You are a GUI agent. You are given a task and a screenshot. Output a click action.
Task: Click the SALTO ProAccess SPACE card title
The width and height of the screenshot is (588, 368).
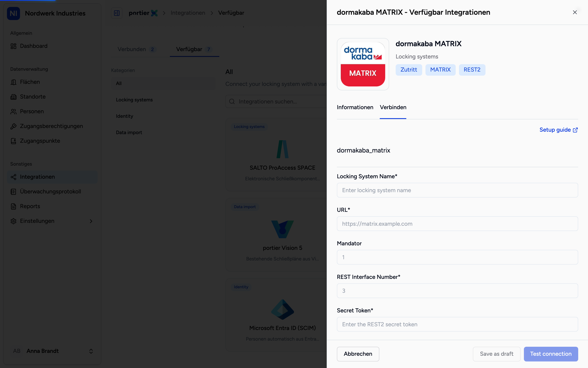click(282, 168)
